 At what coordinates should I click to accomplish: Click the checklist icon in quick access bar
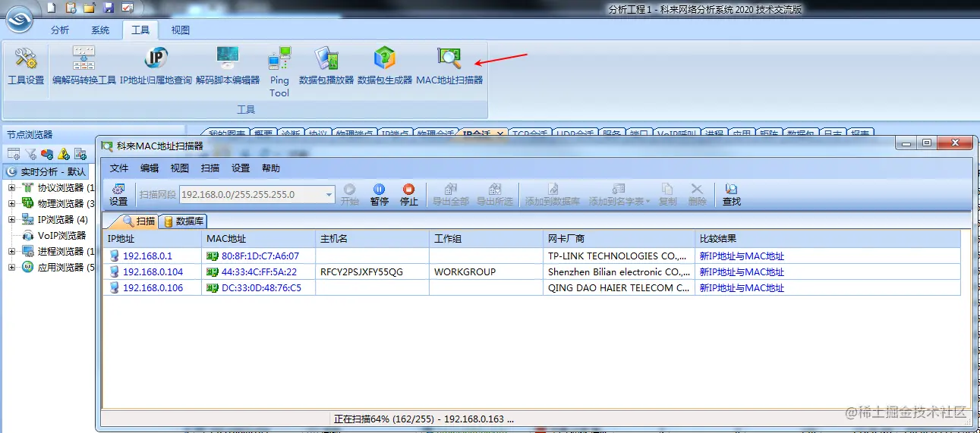coord(128,8)
